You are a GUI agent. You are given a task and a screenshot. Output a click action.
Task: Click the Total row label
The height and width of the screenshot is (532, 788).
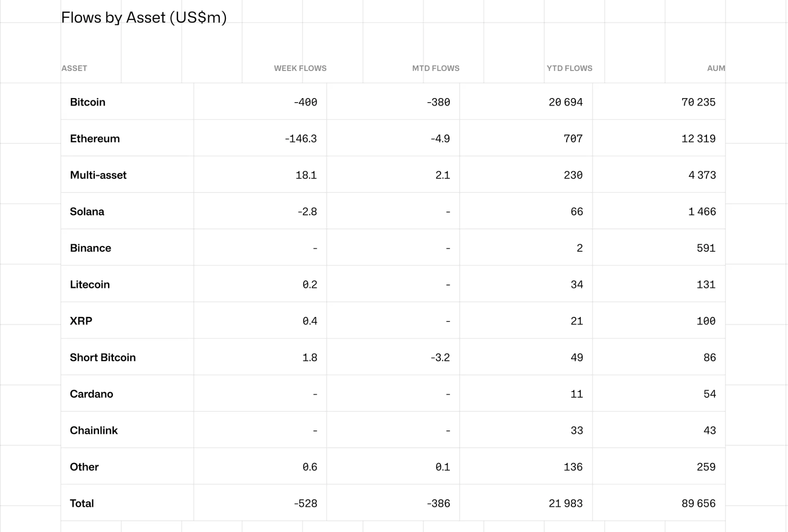pyautogui.click(x=82, y=504)
